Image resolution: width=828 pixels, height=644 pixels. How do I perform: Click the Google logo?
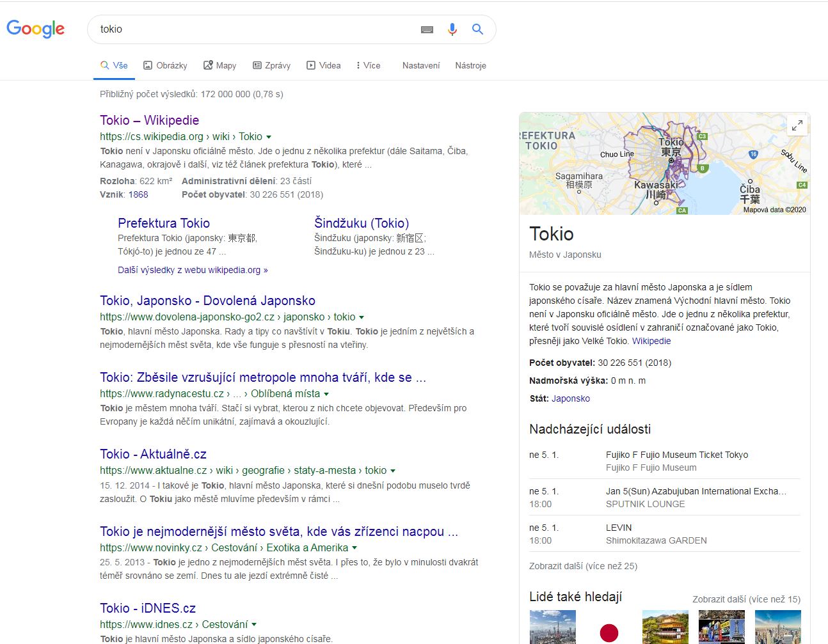click(36, 29)
